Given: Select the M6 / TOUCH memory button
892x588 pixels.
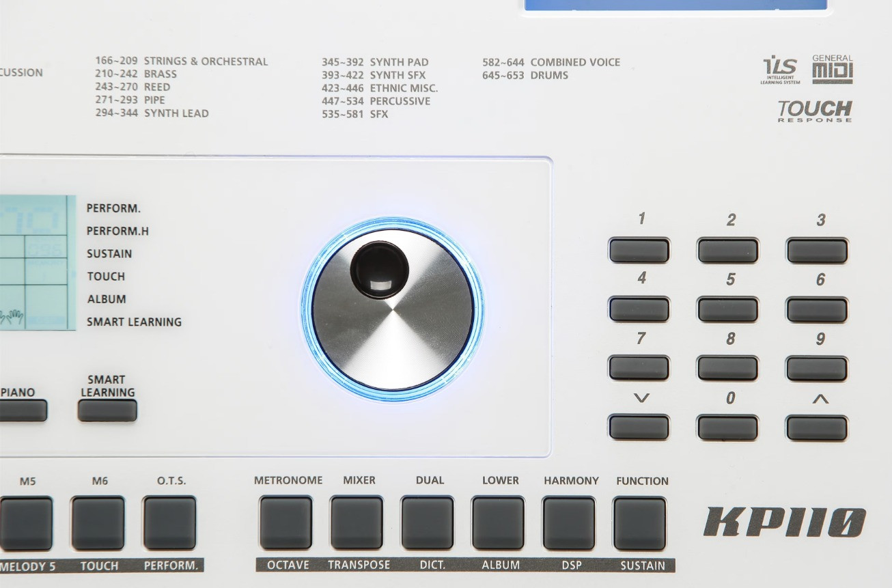Looking at the screenshot, I should [x=98, y=523].
